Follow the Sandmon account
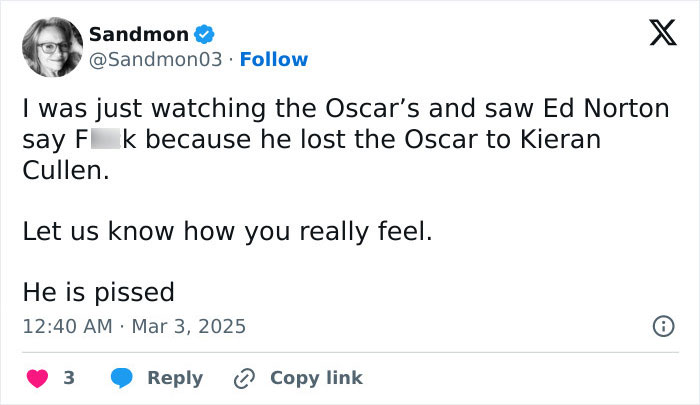The width and height of the screenshot is (700, 405). tap(275, 60)
